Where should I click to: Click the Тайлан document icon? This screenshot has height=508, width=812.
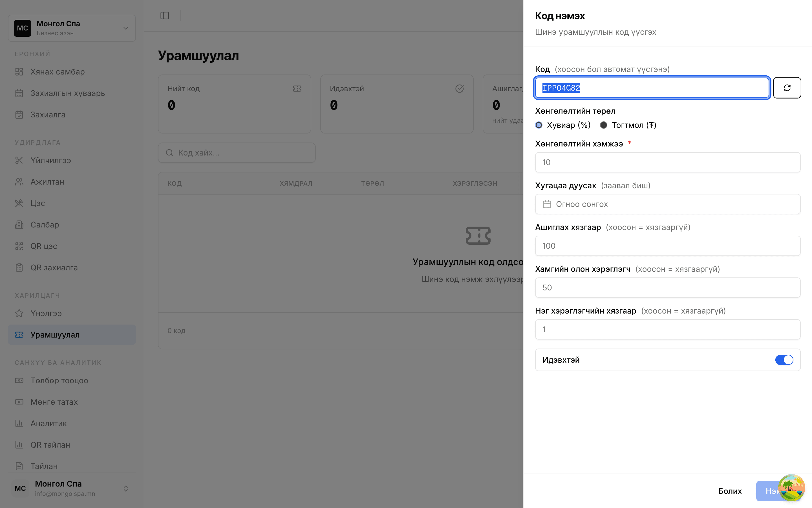(19, 466)
